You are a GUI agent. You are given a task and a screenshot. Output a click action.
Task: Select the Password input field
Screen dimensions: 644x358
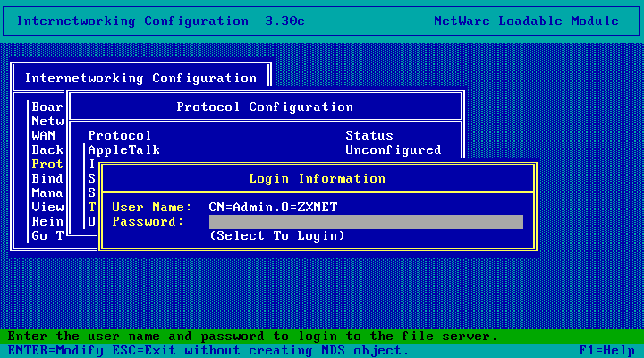366,222
